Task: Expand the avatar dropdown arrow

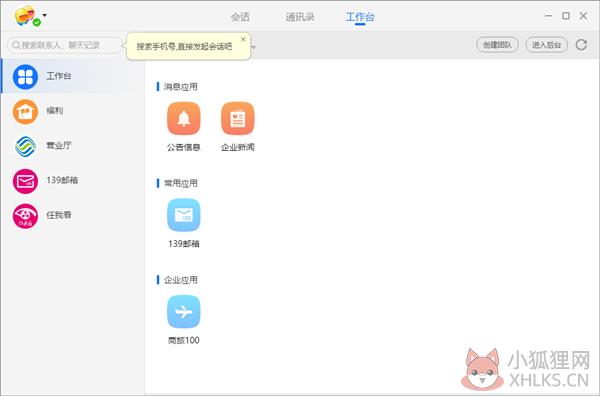Action: pos(45,15)
